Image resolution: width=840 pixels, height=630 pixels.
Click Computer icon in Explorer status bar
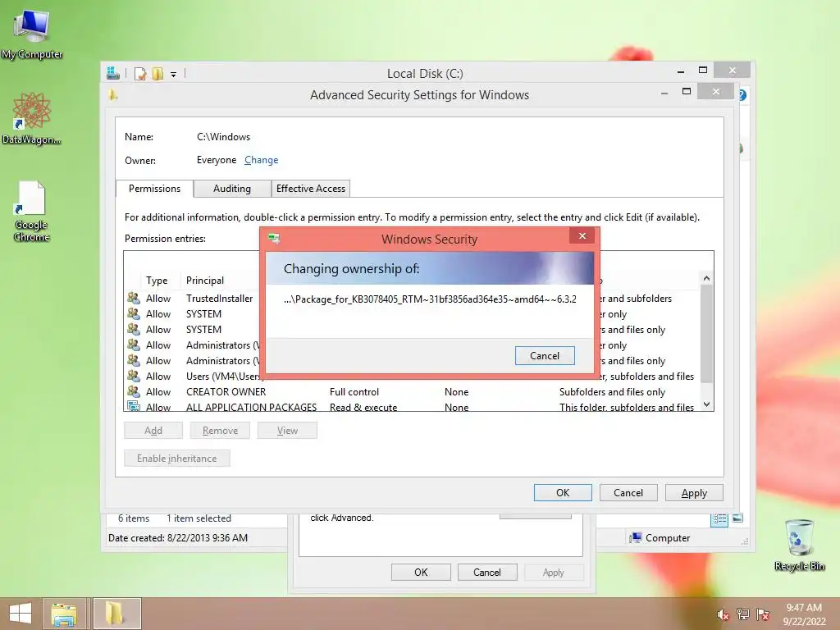click(636, 538)
